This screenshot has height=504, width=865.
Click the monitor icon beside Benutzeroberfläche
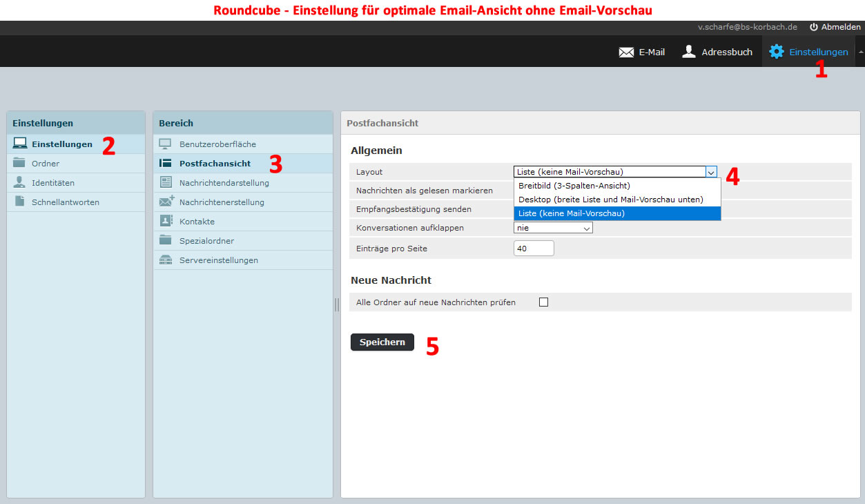point(166,144)
